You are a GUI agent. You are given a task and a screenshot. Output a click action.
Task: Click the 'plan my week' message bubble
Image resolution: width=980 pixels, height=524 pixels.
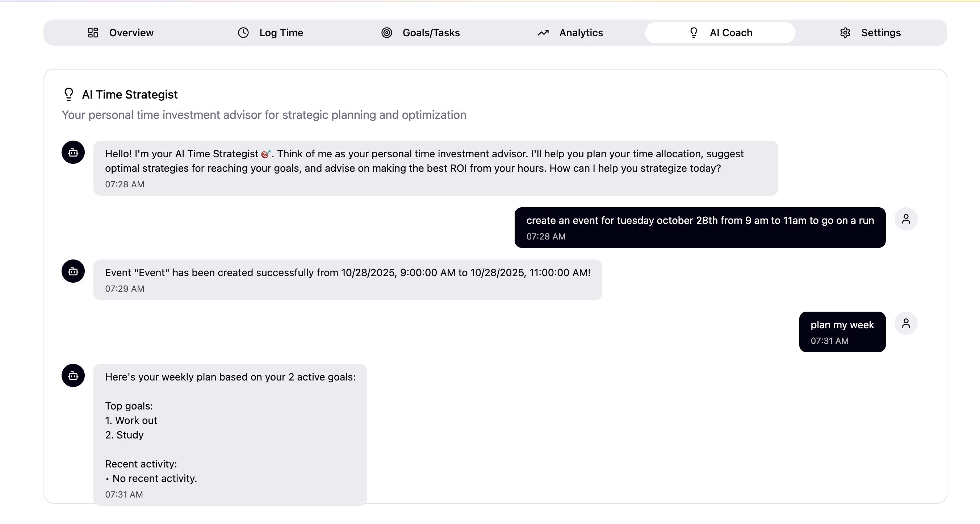point(842,332)
